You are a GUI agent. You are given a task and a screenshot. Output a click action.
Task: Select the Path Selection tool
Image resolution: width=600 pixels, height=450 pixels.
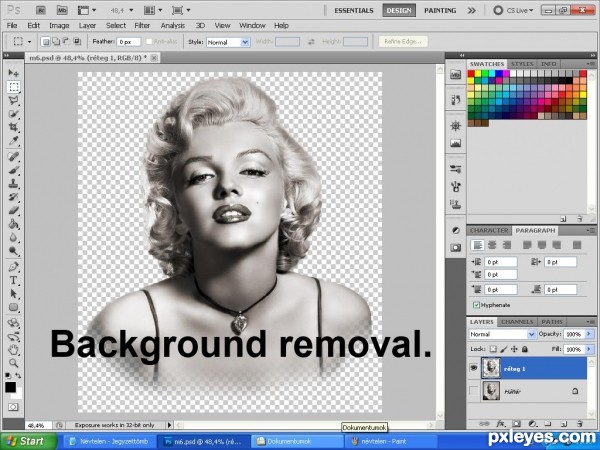tap(13, 294)
